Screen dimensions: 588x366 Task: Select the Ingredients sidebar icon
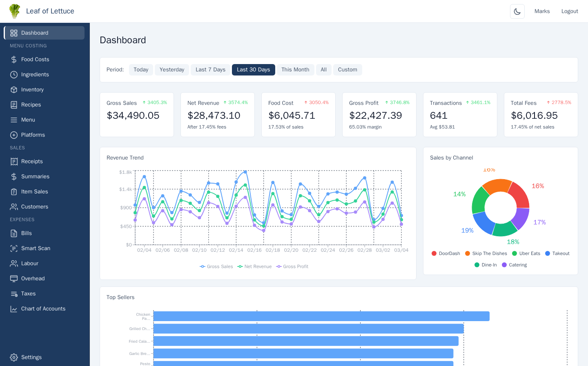click(x=14, y=74)
